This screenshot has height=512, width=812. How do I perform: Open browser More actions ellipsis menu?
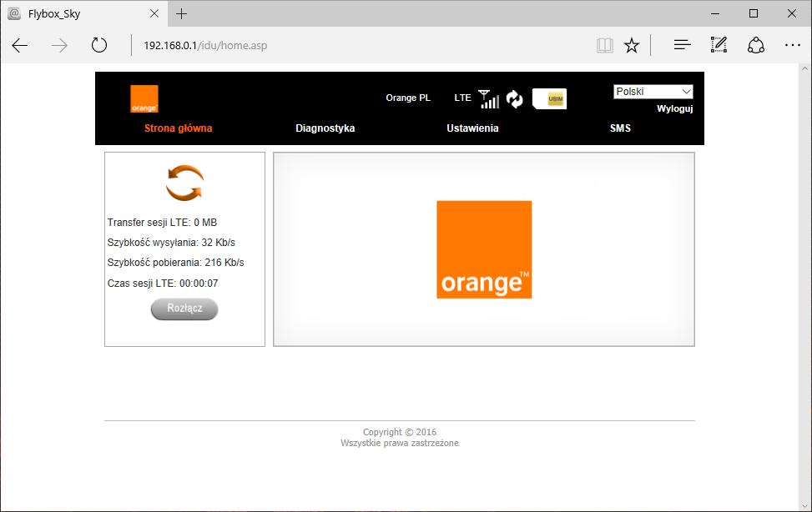[x=792, y=46]
